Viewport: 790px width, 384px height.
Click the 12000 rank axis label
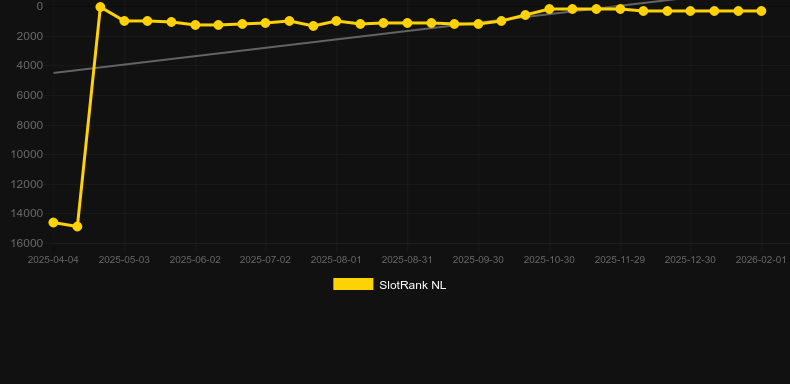click(x=27, y=184)
